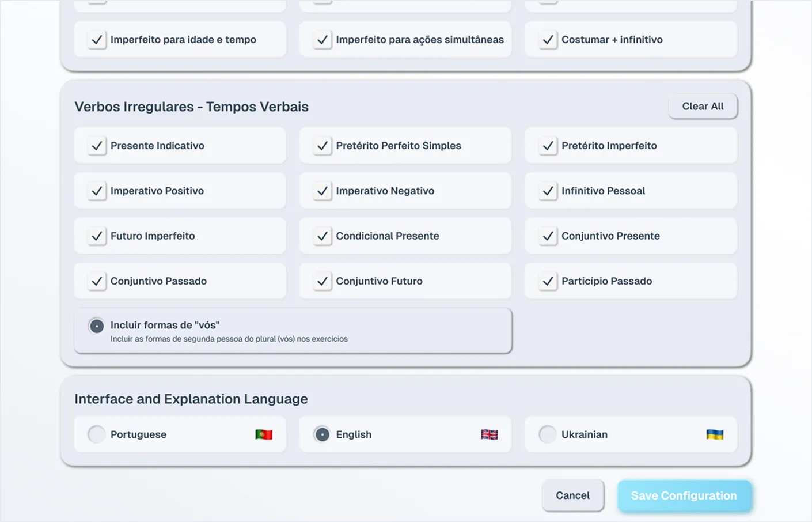812x522 pixels.
Task: Click Clear All for Verbos Irregulares
Action: tap(703, 107)
